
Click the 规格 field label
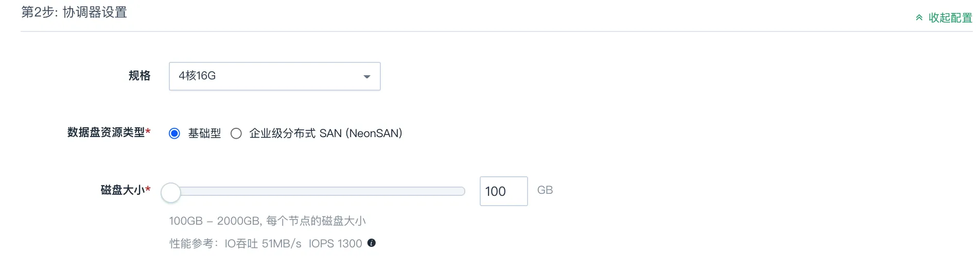point(139,76)
